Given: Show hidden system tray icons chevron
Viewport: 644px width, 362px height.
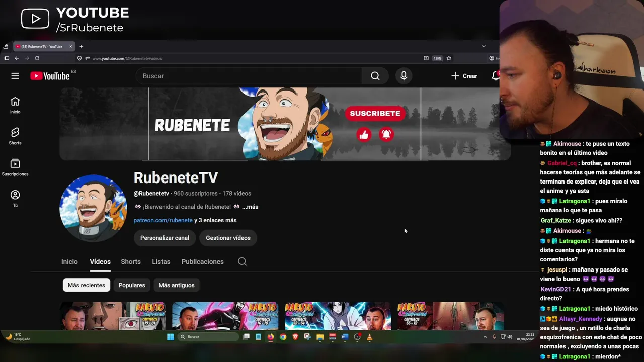Looking at the screenshot, I should point(485,337).
